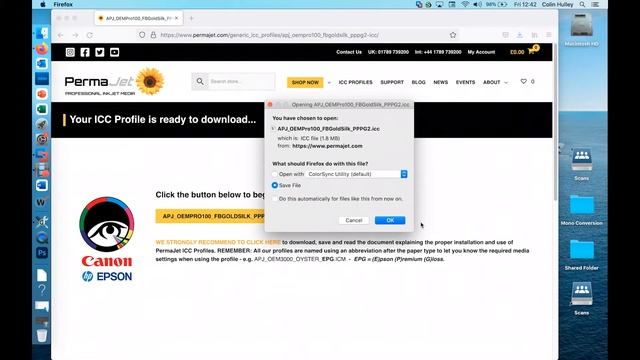Open SUPPORT nav item

[392, 82]
